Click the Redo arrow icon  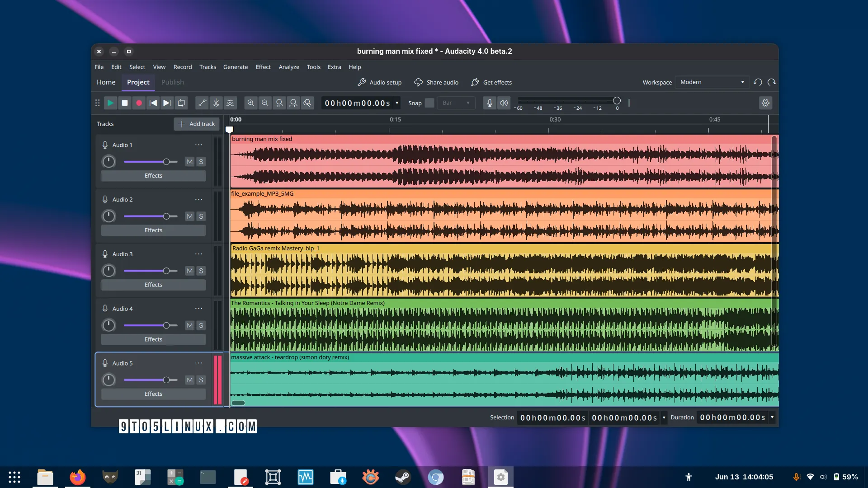click(772, 82)
